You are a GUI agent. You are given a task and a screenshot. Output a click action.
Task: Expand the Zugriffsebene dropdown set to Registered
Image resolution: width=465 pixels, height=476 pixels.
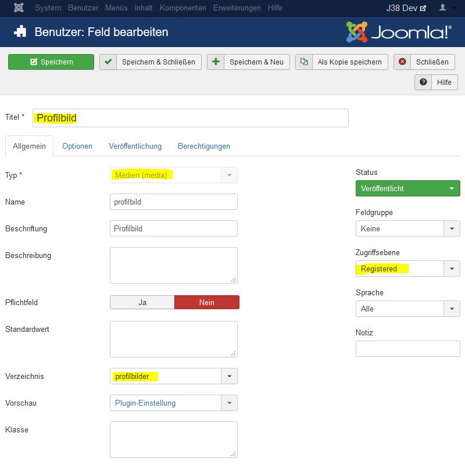(452, 269)
